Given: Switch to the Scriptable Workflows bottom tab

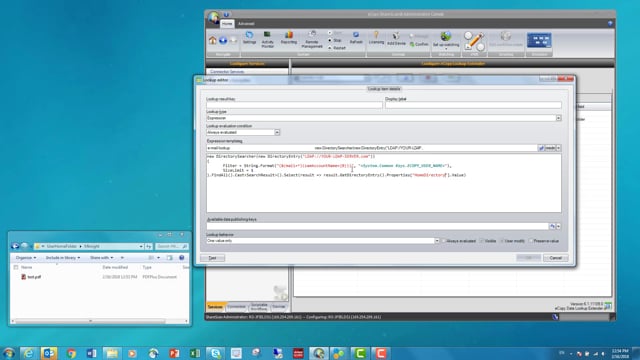Looking at the screenshot, I should [259, 307].
